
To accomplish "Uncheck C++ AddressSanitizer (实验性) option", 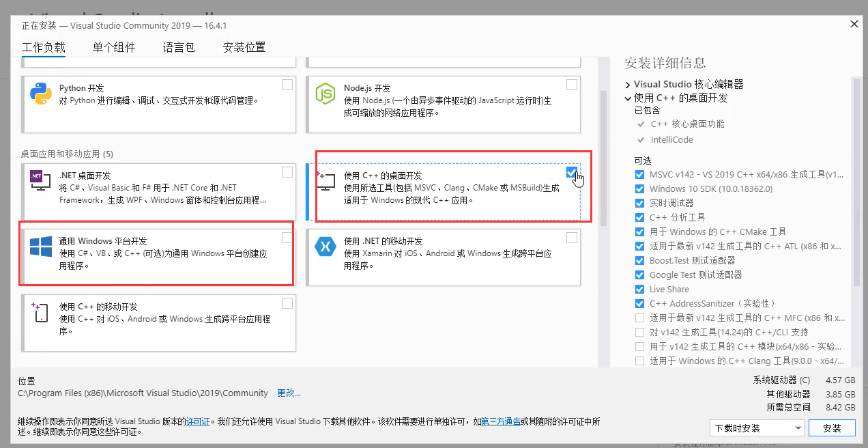I will (639, 303).
